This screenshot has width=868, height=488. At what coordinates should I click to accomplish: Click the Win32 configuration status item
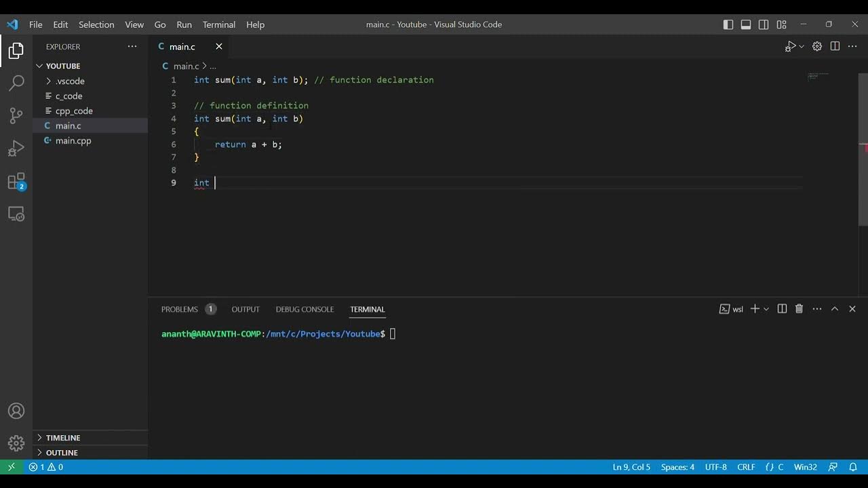806,467
